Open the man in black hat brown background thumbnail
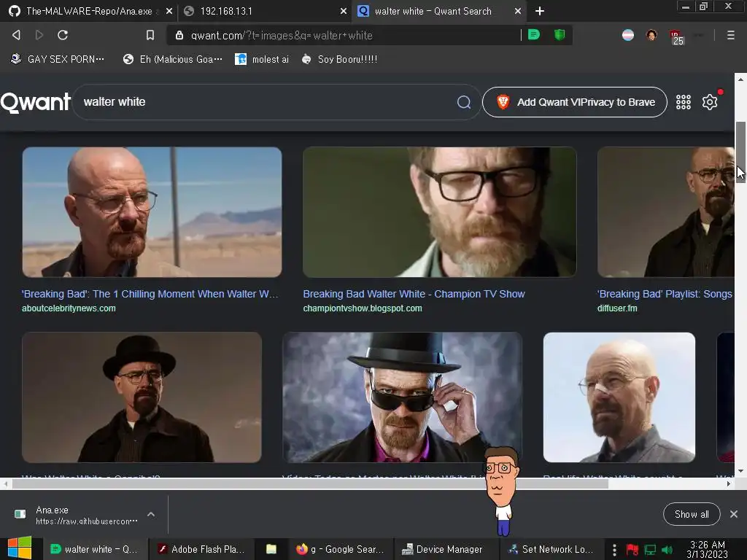This screenshot has height=560, width=747. pos(142,397)
